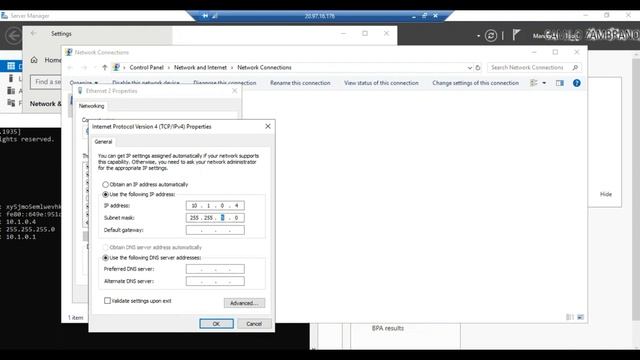Click Control Panel in the address breadcrumb

click(x=147, y=67)
